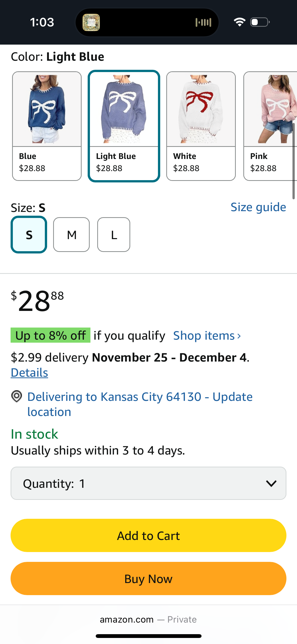The image size is (297, 644).
Task: Tap the album art in Dynamic Island
Action: pos(91,22)
